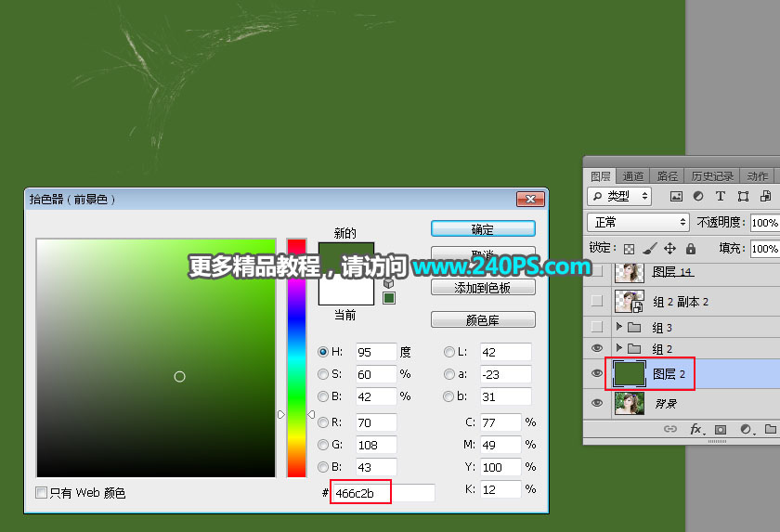The height and width of the screenshot is (532, 780).
Task: Select 组 2 副本 2 layer thumbnail
Action: coord(630,301)
